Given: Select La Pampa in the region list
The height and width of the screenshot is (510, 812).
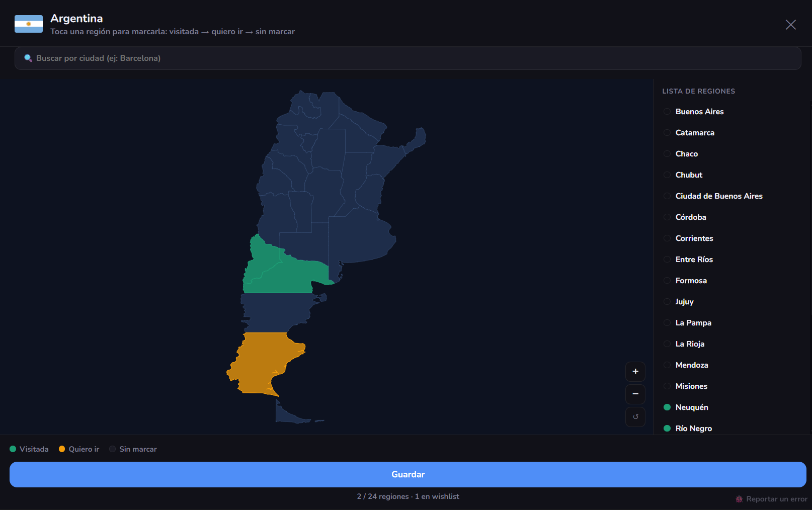Looking at the screenshot, I should tap(693, 323).
